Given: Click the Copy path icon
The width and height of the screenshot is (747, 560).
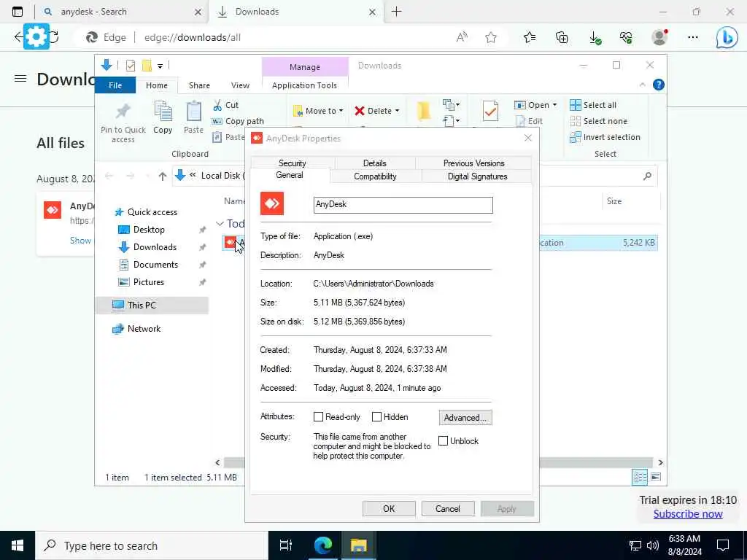Looking at the screenshot, I should click(217, 121).
